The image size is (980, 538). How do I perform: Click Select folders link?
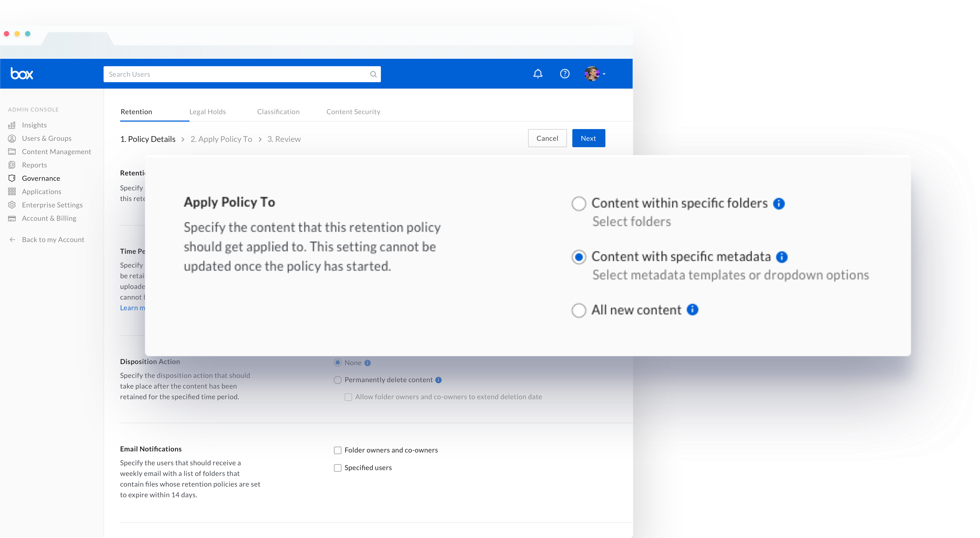[632, 222]
